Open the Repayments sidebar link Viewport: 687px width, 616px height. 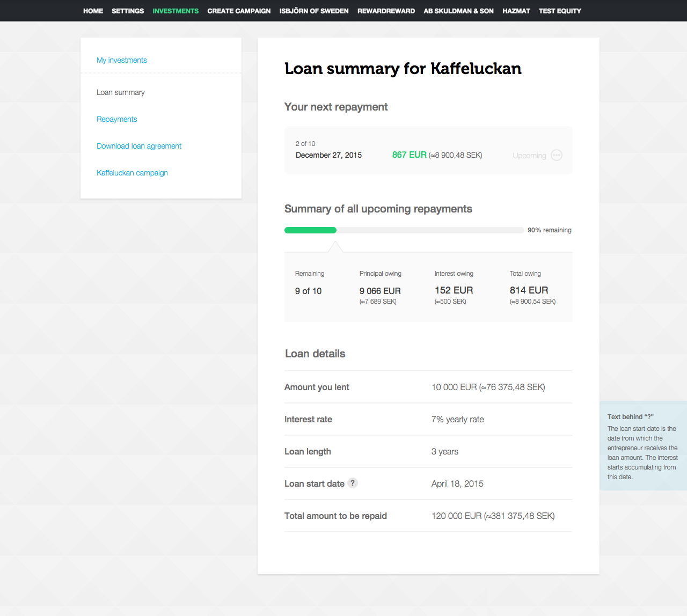(117, 119)
